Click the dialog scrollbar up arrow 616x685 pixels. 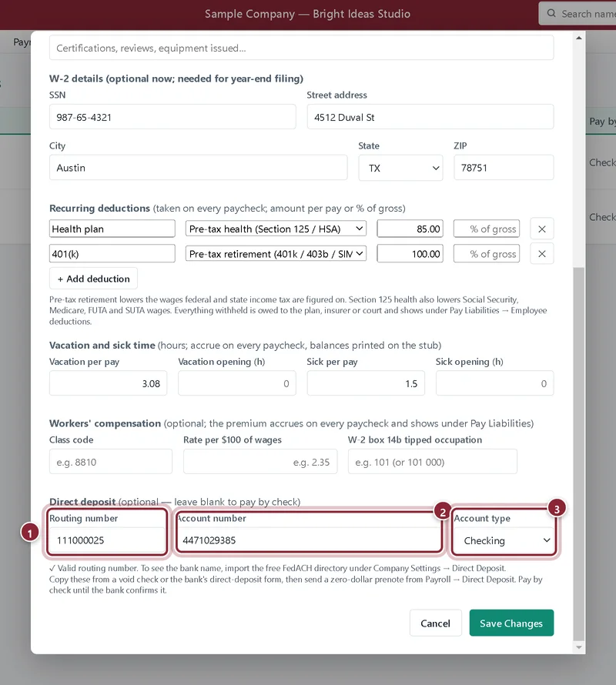[579, 38]
